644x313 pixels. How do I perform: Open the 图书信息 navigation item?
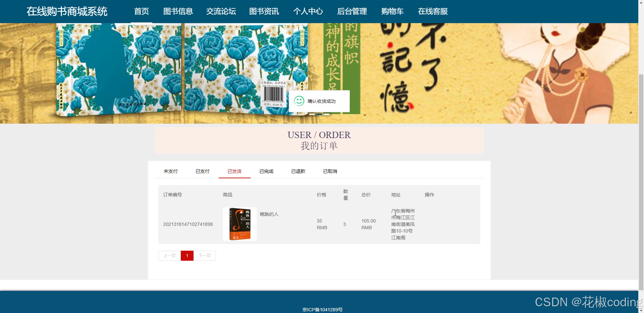[x=178, y=11]
